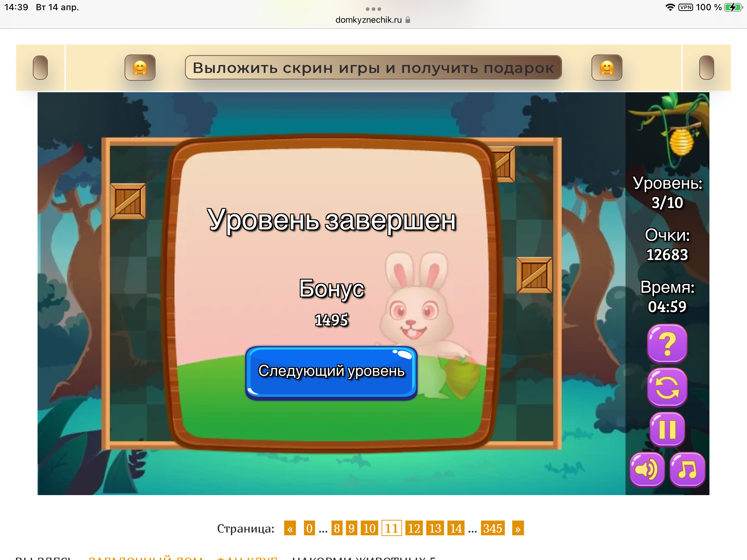Open page 12 in pagination
Screen dimensions: 747x560
tap(414, 528)
